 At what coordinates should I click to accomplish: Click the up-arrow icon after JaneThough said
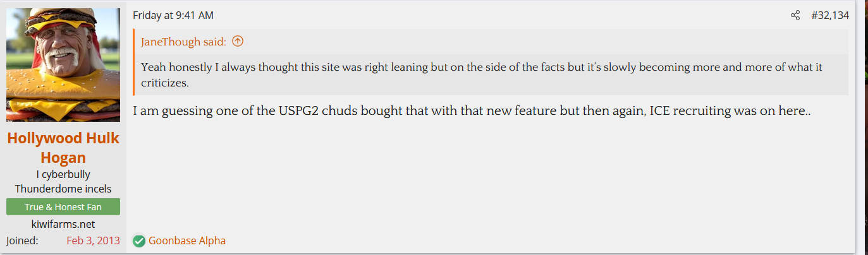(x=238, y=42)
